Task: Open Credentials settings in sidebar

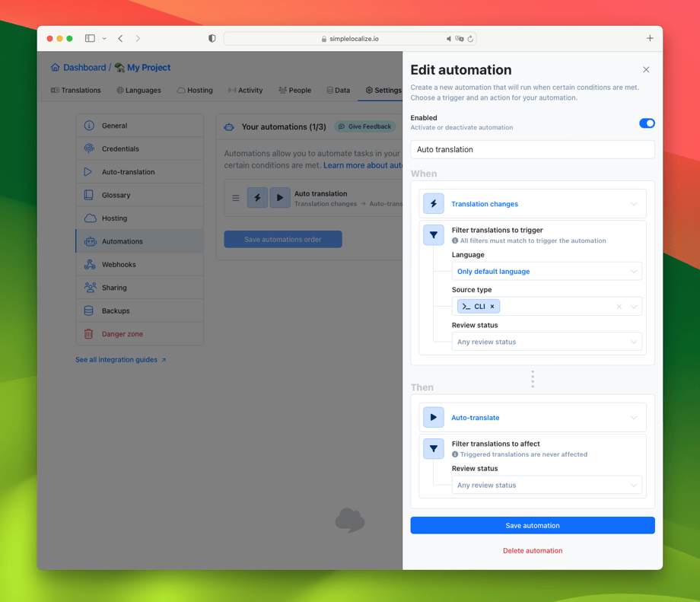Action: pyautogui.click(x=140, y=148)
